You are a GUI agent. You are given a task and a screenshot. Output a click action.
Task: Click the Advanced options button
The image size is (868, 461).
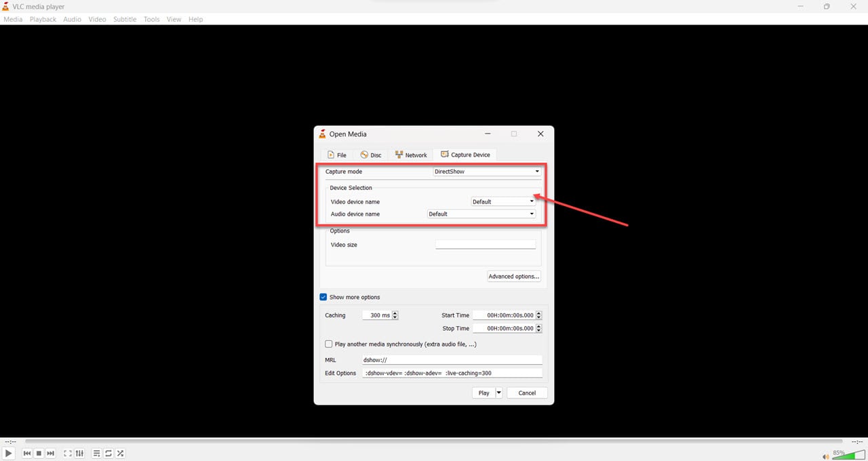point(514,277)
